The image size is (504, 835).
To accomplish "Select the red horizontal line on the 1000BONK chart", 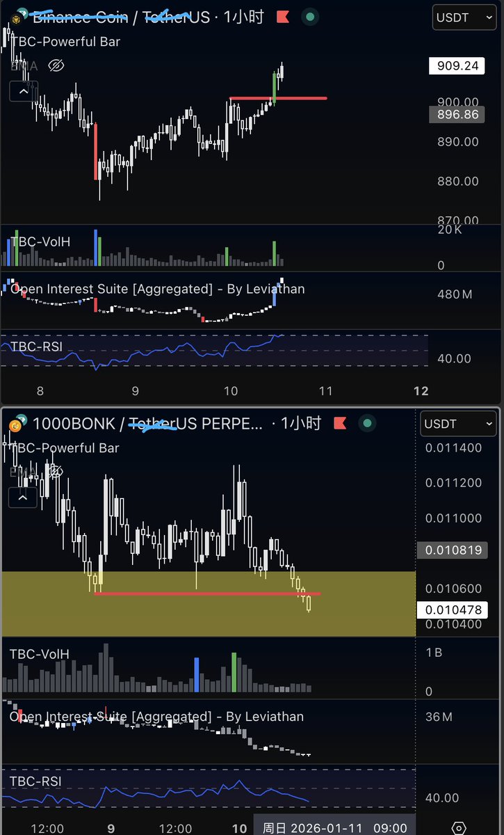I will click(x=207, y=594).
